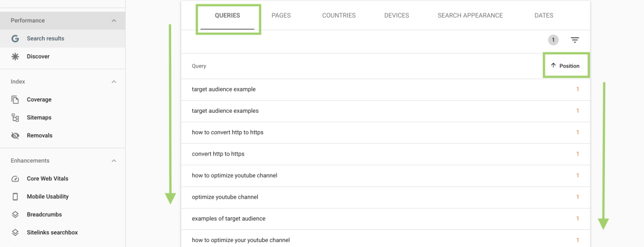Switch to the Pages tab

tap(281, 16)
